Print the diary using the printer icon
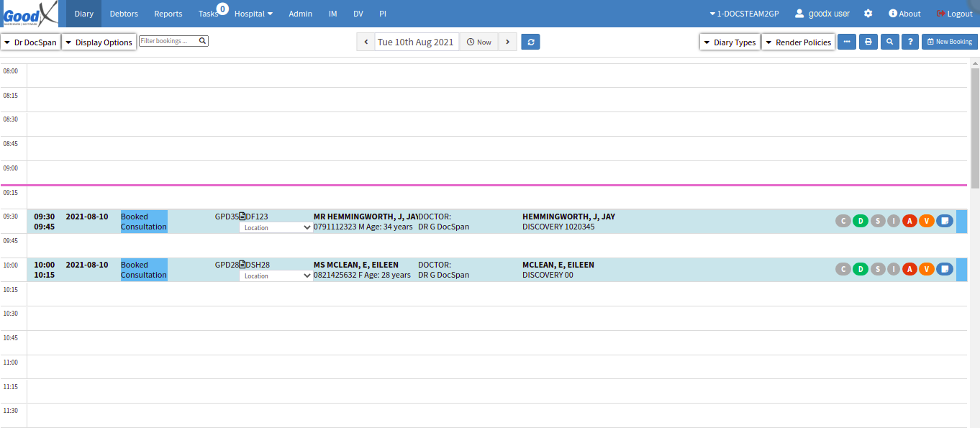 [868, 42]
